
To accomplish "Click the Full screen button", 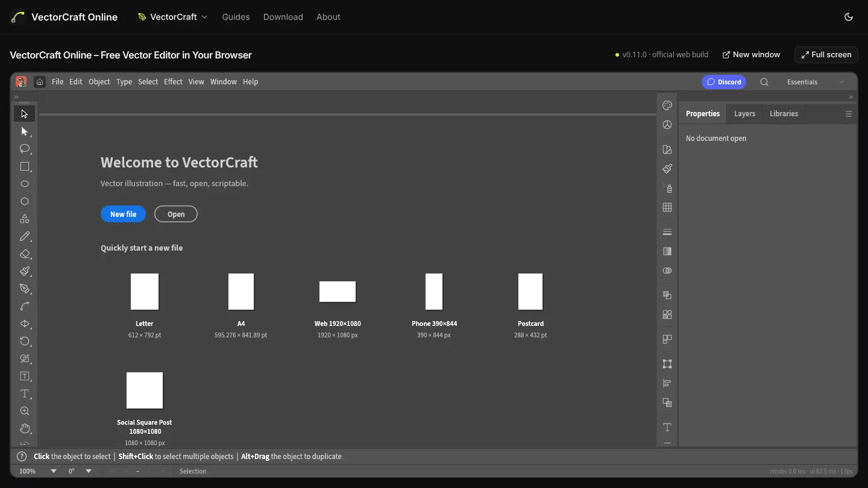I will [x=826, y=55].
